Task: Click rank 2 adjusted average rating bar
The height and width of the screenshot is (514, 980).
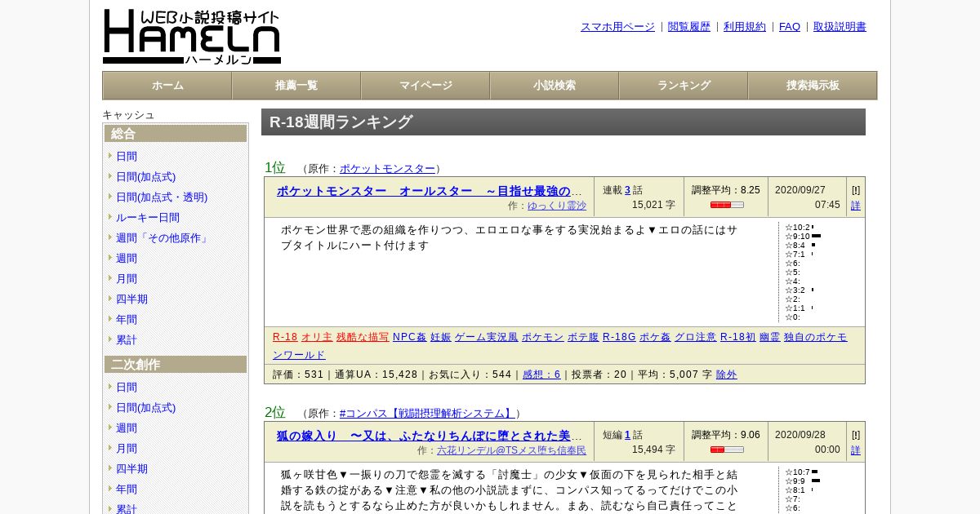Action: [727, 450]
